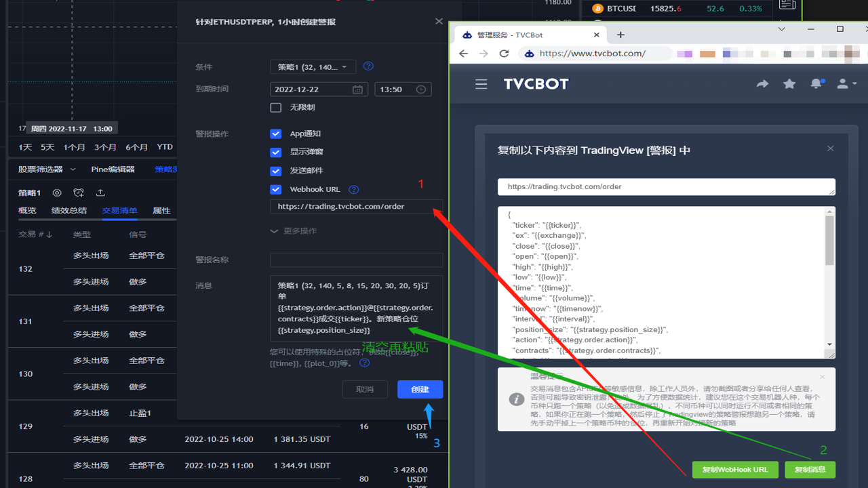
Task: Open a new browser tab
Action: tap(620, 35)
